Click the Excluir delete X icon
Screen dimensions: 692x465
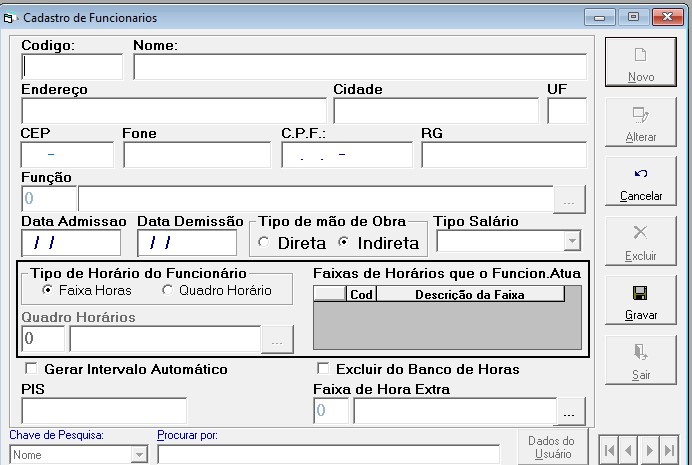(640, 232)
